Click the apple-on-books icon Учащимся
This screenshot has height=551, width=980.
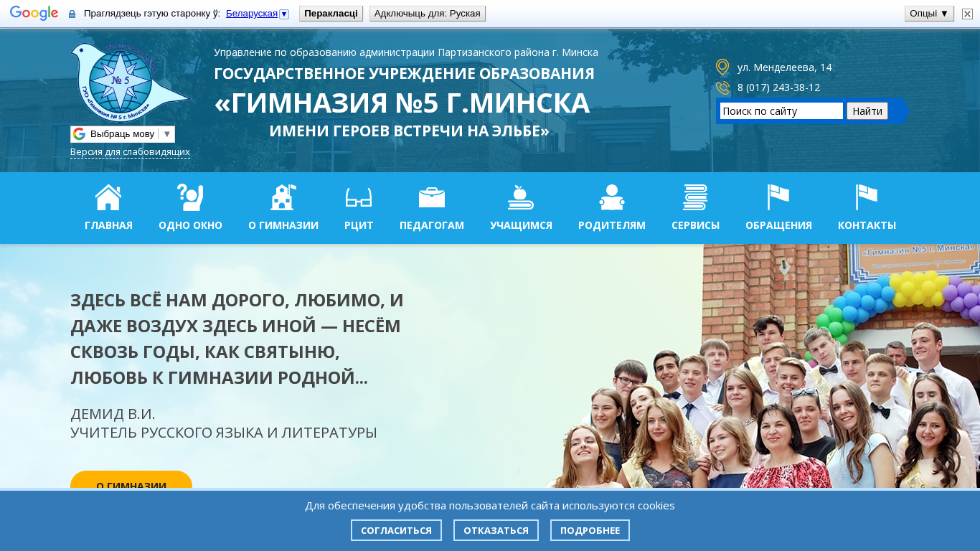click(x=521, y=197)
